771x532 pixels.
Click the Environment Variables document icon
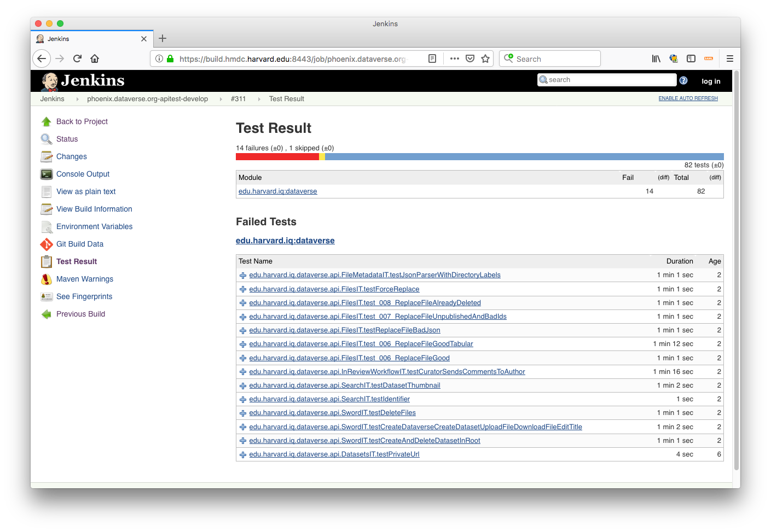47,226
